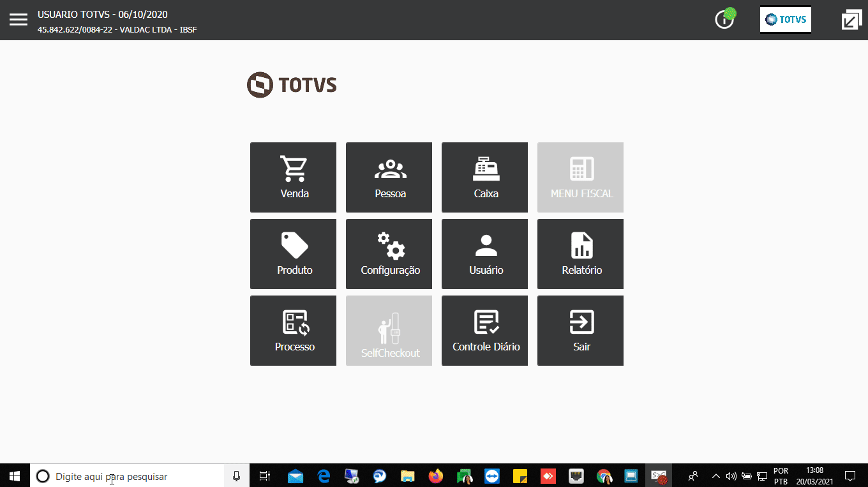Open the Controle Diário tile

pos(484,331)
